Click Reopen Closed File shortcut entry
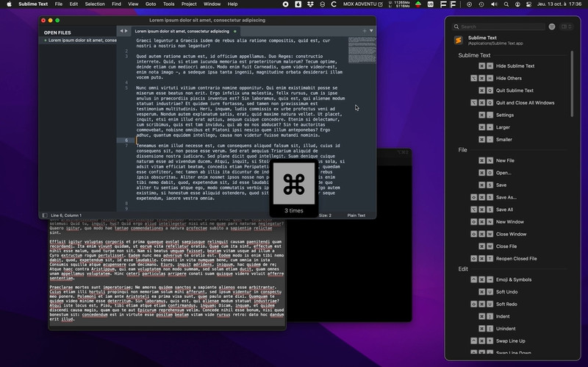The image size is (588, 367). click(517, 259)
